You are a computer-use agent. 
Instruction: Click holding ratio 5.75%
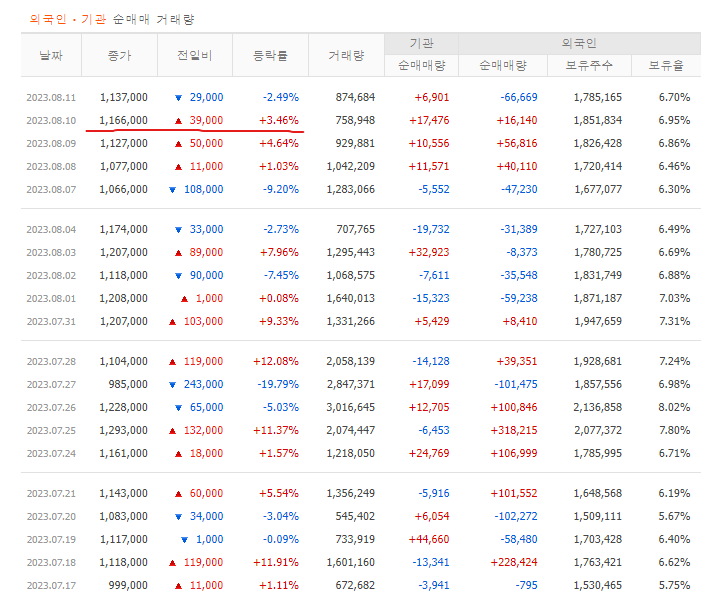point(674,585)
